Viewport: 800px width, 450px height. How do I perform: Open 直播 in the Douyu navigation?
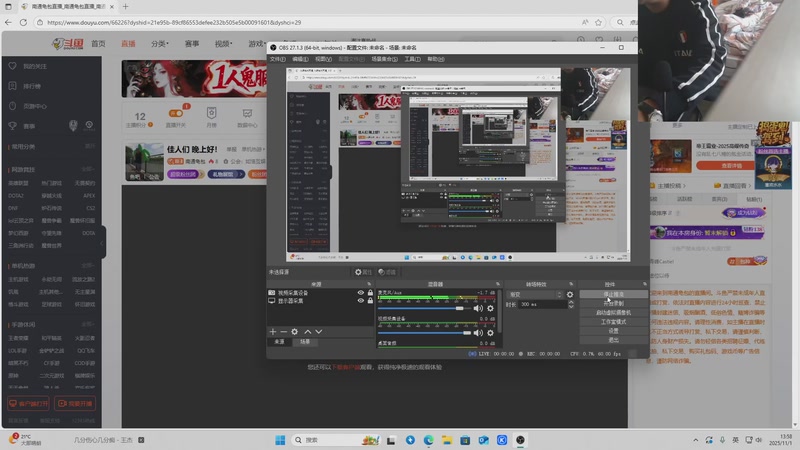[x=128, y=44]
